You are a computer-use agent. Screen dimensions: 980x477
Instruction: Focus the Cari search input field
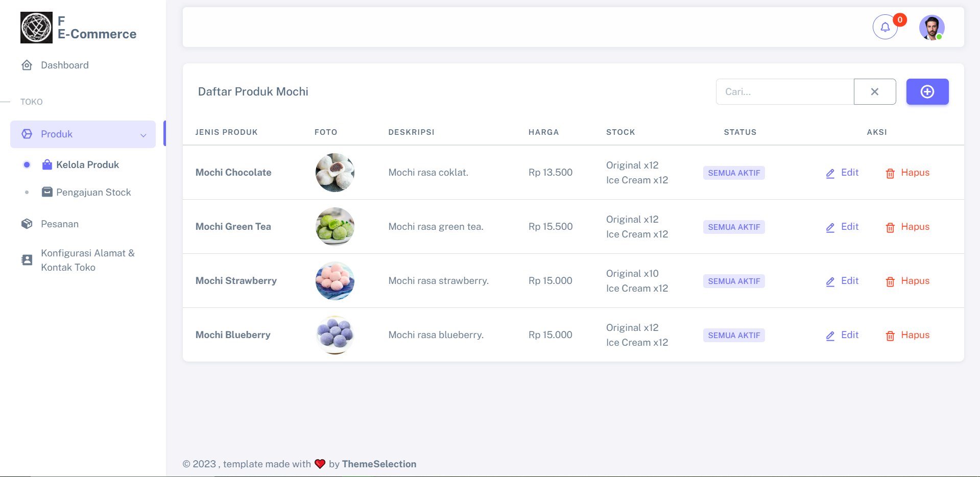pyautogui.click(x=784, y=92)
